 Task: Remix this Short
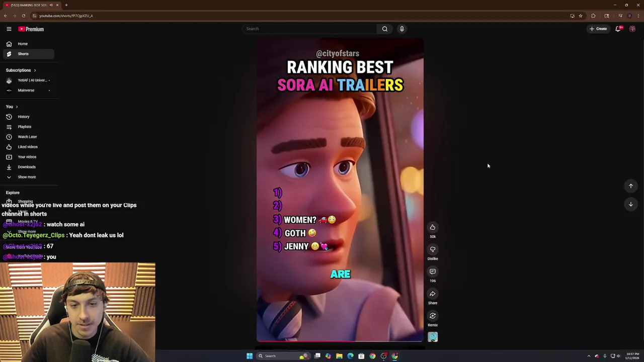click(433, 316)
